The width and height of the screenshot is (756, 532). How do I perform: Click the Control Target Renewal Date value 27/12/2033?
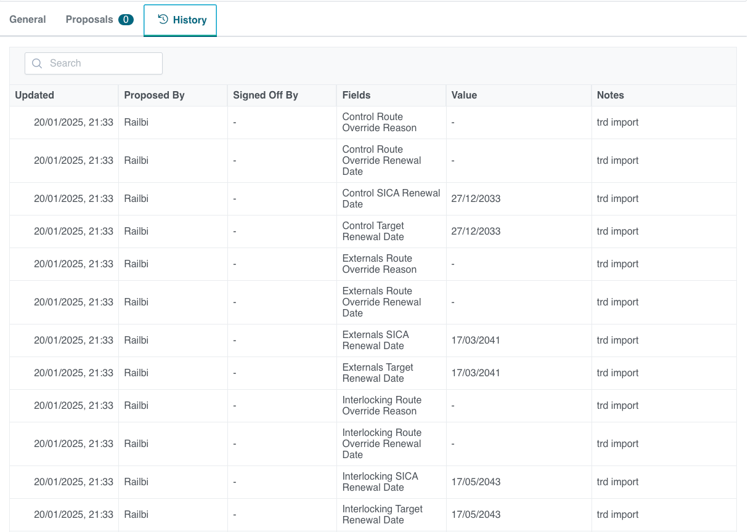(x=475, y=232)
